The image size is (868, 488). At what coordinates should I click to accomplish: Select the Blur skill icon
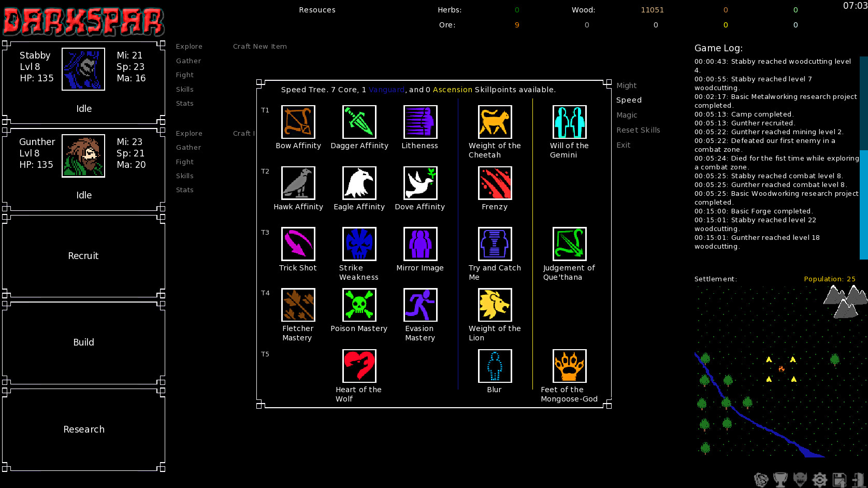pyautogui.click(x=494, y=366)
